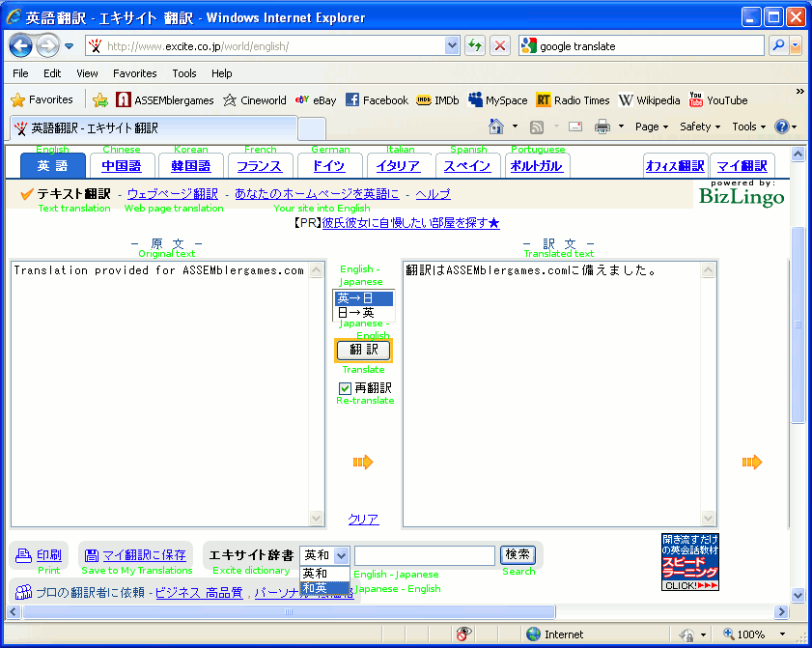Screen dimensions: 812x648
Task: Open the Help menu
Action: pos(222,73)
